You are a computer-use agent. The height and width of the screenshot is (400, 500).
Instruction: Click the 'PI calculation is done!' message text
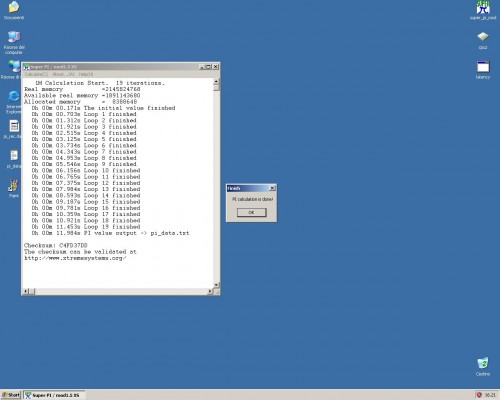252,199
